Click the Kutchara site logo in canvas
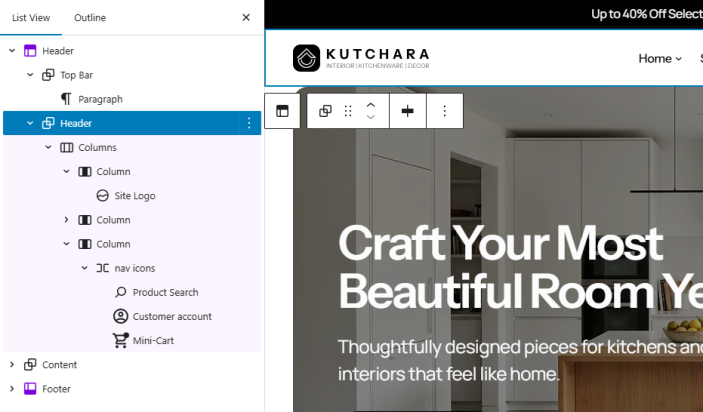The height and width of the screenshot is (412, 703). pos(361,58)
